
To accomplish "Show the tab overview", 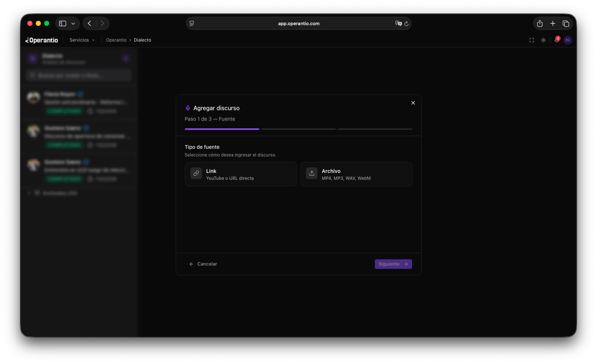I will point(566,23).
